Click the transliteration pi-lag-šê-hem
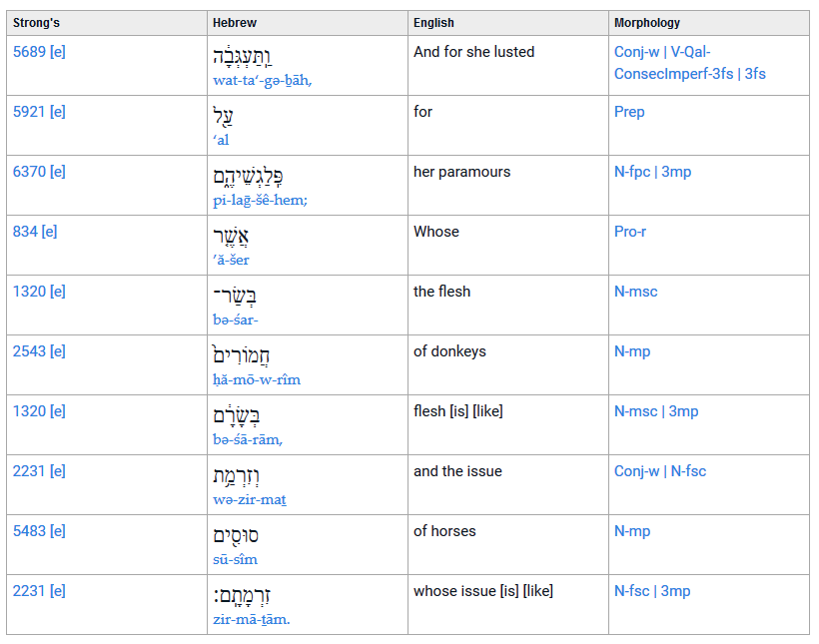The width and height of the screenshot is (819, 644). point(260,200)
